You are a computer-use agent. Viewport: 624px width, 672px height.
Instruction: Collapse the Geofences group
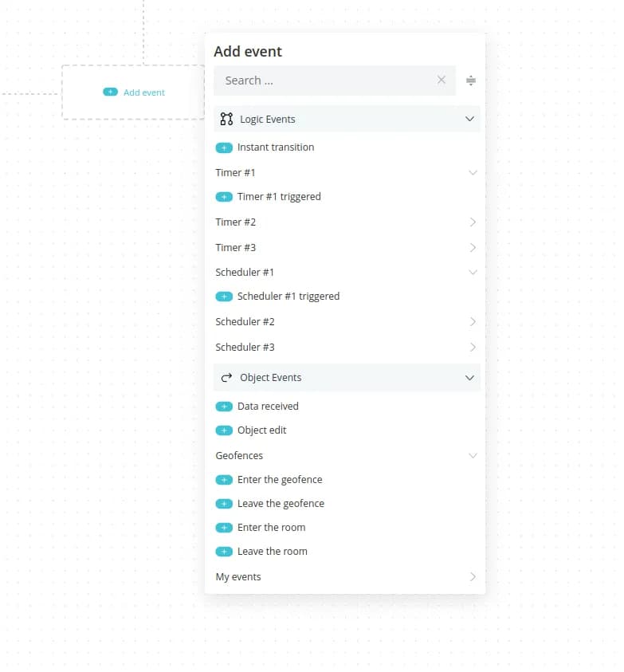tap(473, 456)
